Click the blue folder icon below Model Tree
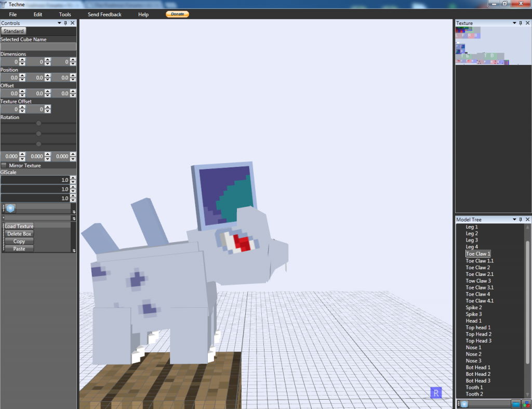Screen dimensions: 532x409 pyautogui.click(x=515, y=404)
